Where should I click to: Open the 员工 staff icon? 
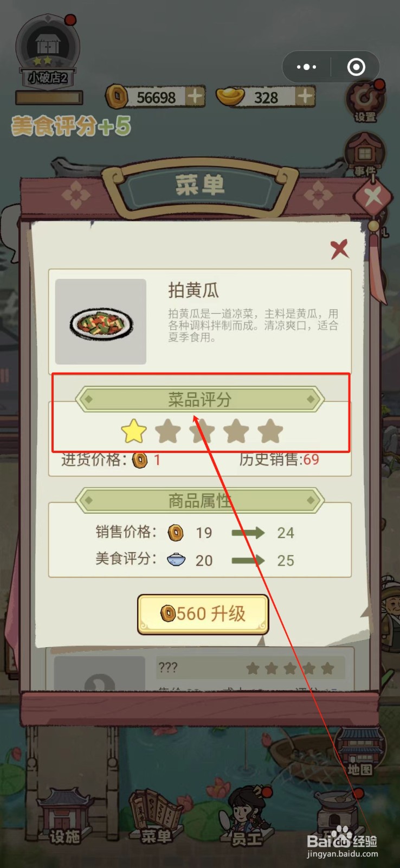click(x=248, y=816)
